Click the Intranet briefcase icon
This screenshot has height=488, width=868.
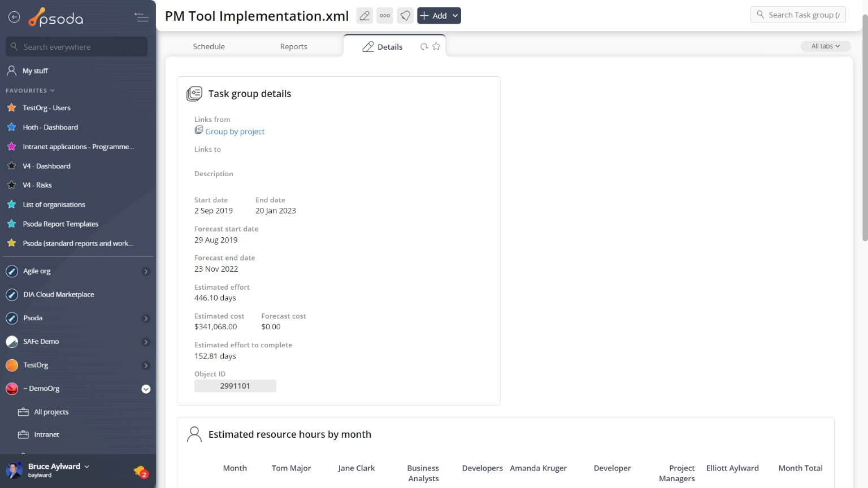pyautogui.click(x=23, y=435)
